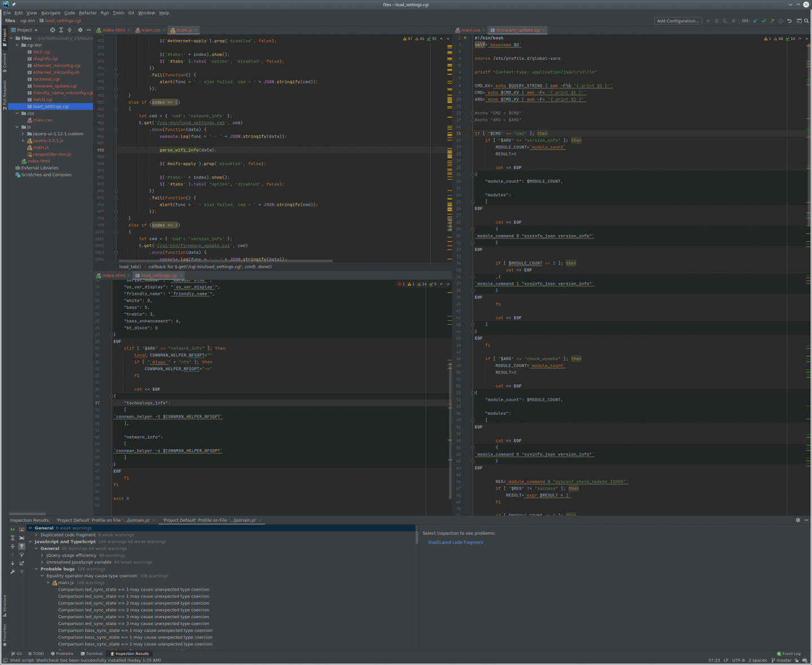Select External Libraries in project tree

[39, 168]
